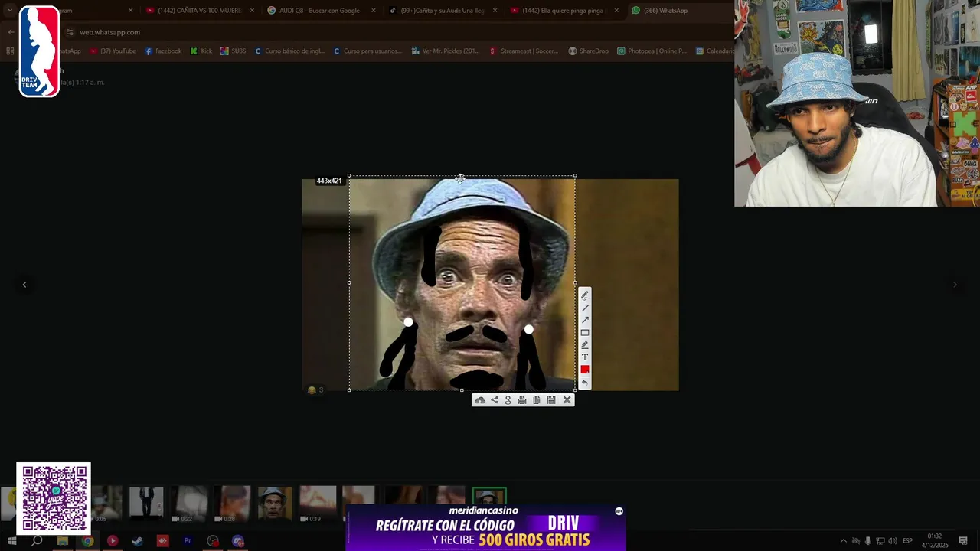
Task: Save screenshot with floppy disk icon
Action: point(551,399)
